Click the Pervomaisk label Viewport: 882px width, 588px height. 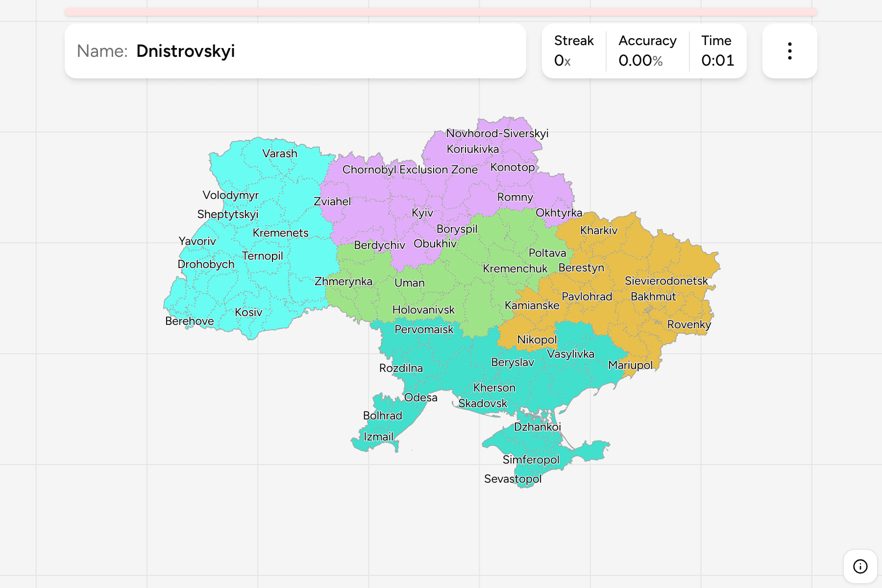coord(424,329)
